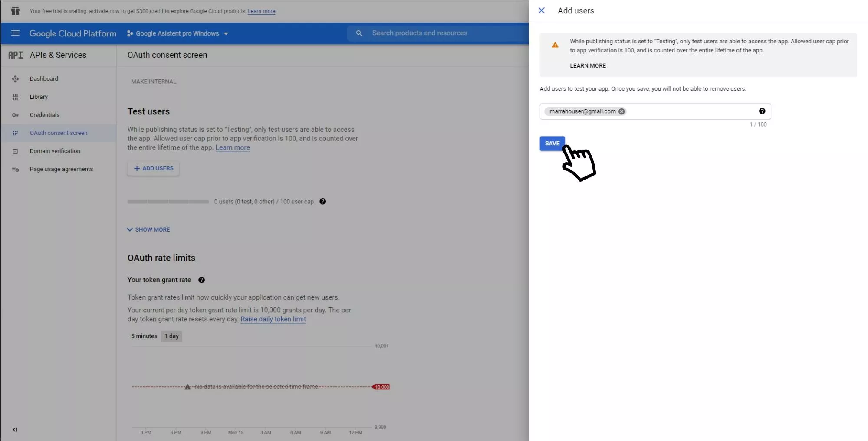Viewport: 868px width, 441px height.
Task: Click the Add Users button
Action: [x=153, y=168]
